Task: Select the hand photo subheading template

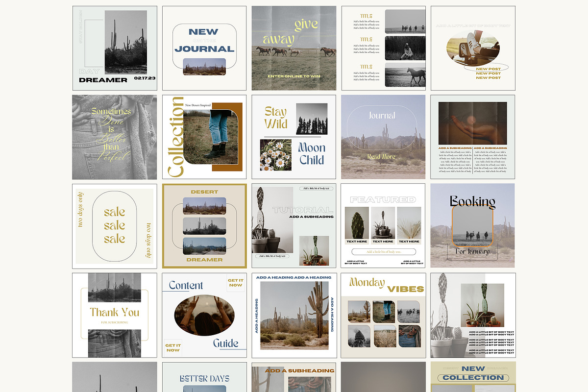Action: [x=473, y=137]
